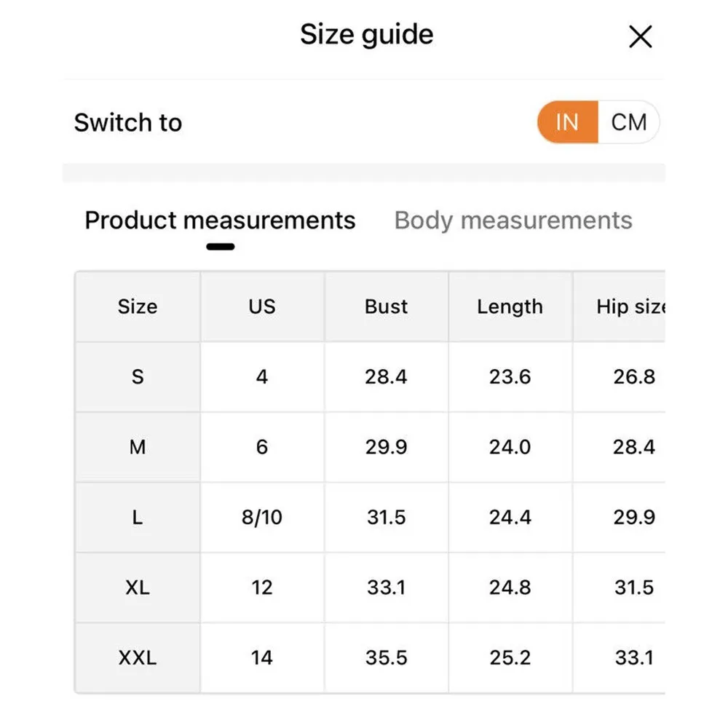Select the IN unit option
This screenshot has width=728, height=728.
(x=567, y=122)
